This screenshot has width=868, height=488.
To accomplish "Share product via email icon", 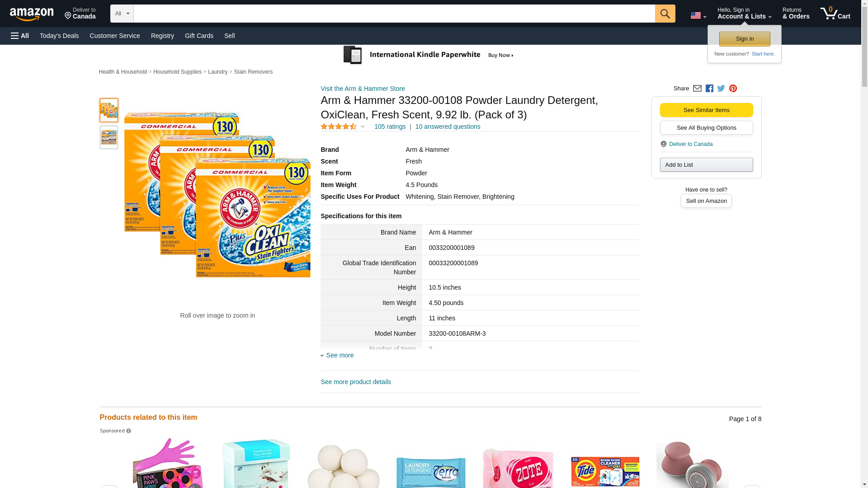I will click(697, 89).
